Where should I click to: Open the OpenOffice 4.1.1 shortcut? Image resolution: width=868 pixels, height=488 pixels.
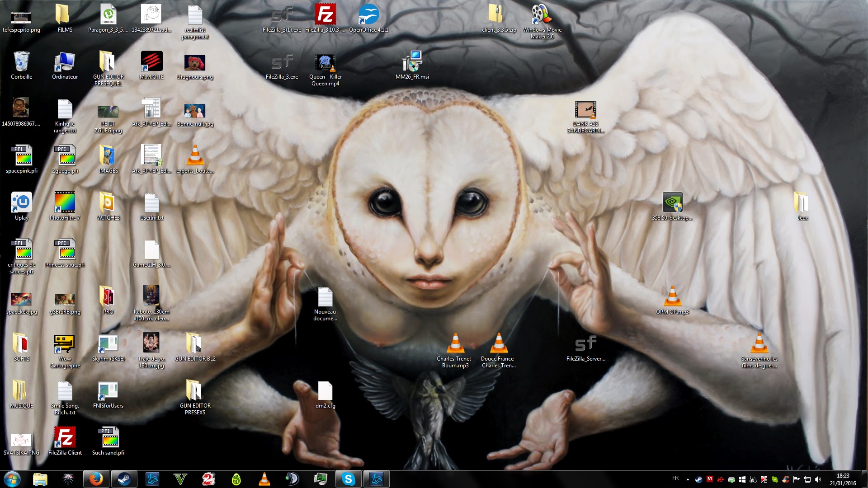368,19
